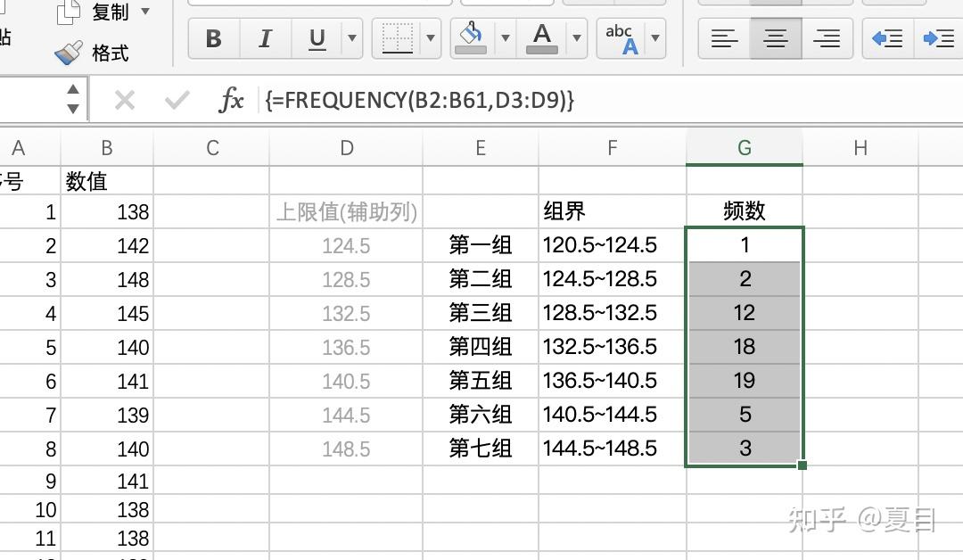The height and width of the screenshot is (560, 963).
Task: Apply italic formatting
Action: [x=265, y=38]
